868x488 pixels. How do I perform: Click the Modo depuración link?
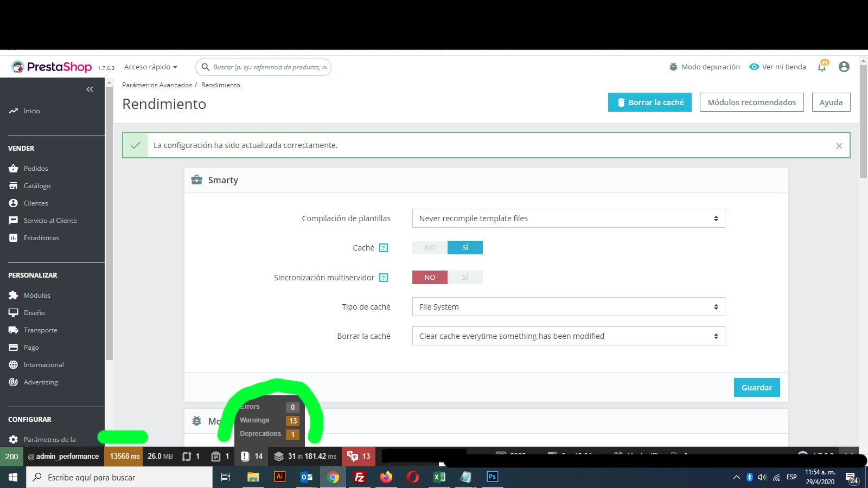pyautogui.click(x=705, y=67)
